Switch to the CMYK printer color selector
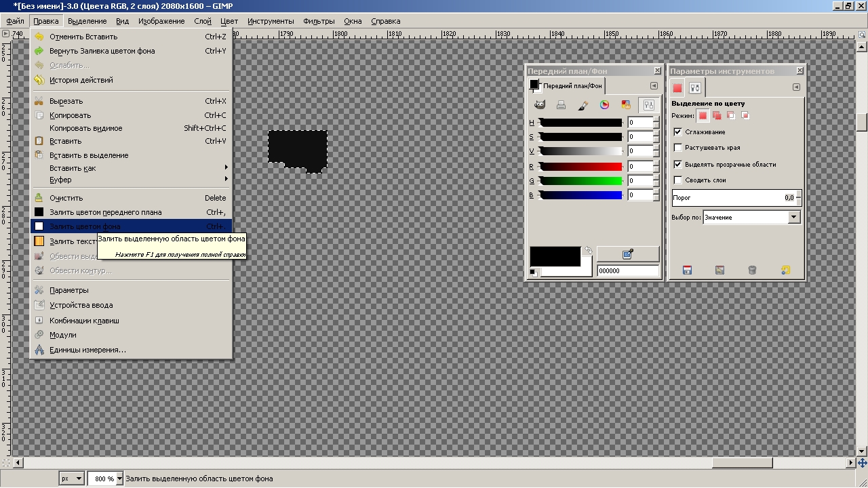868x488 pixels. (561, 105)
